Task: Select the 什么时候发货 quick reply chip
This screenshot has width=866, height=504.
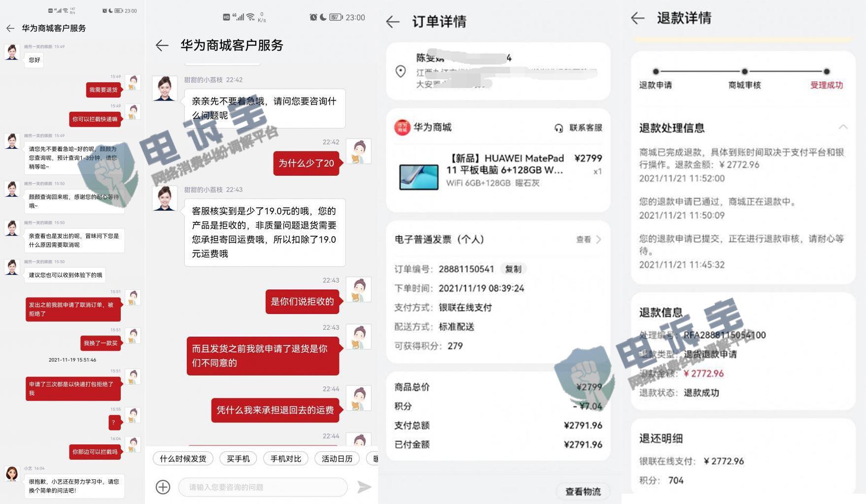Action: [183, 458]
